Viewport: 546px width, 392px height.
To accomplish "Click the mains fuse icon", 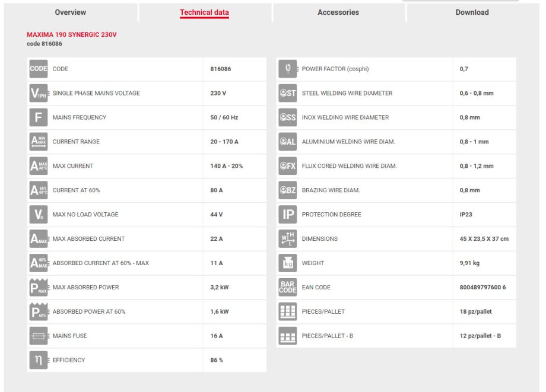I will coord(39,336).
